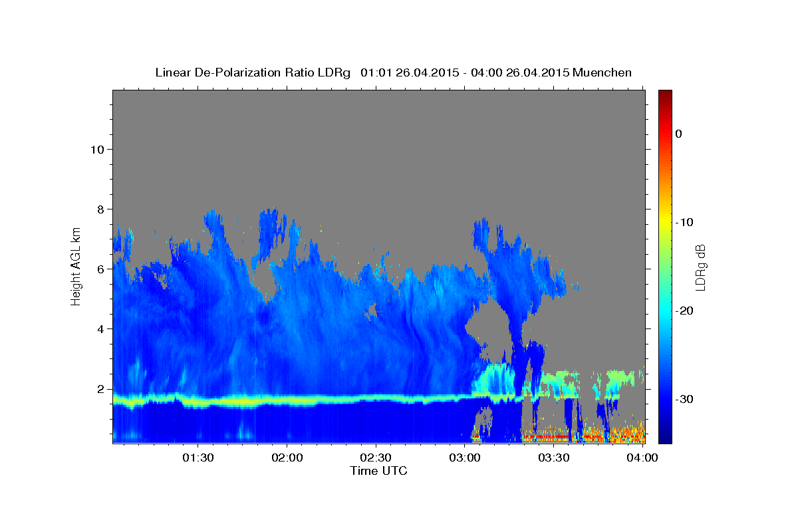Click the yellow melting-layer band at 02:00
The width and height of the screenshot is (798, 532).
(x=287, y=401)
